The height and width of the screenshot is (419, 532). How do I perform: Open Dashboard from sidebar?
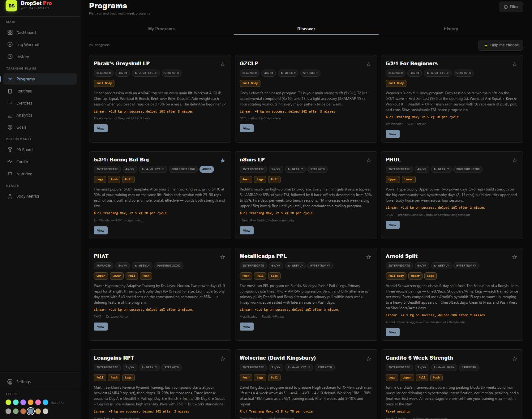40,32
